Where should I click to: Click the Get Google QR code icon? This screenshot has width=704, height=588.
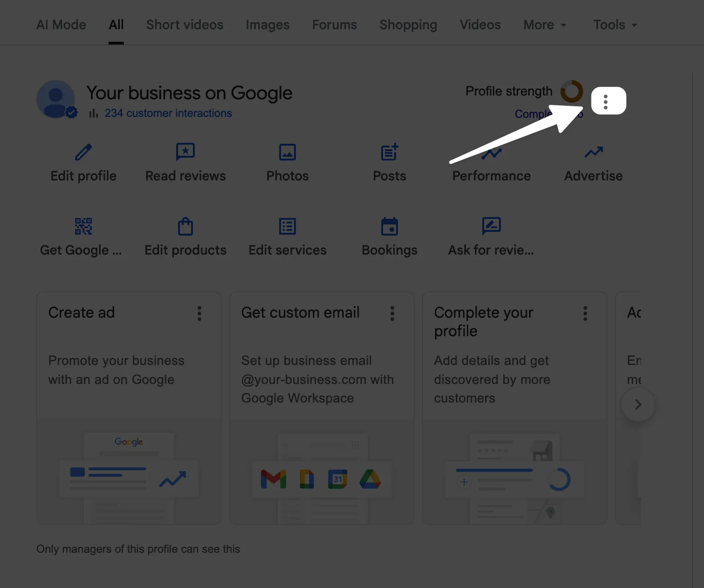[83, 226]
